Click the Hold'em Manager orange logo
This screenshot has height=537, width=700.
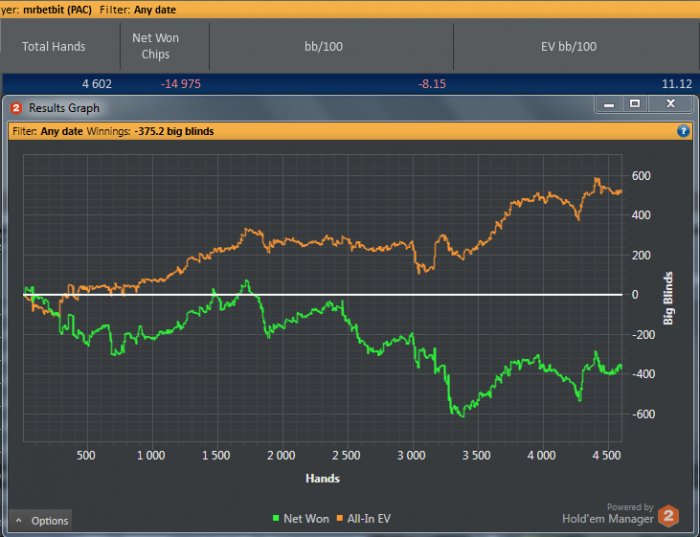coord(669,517)
